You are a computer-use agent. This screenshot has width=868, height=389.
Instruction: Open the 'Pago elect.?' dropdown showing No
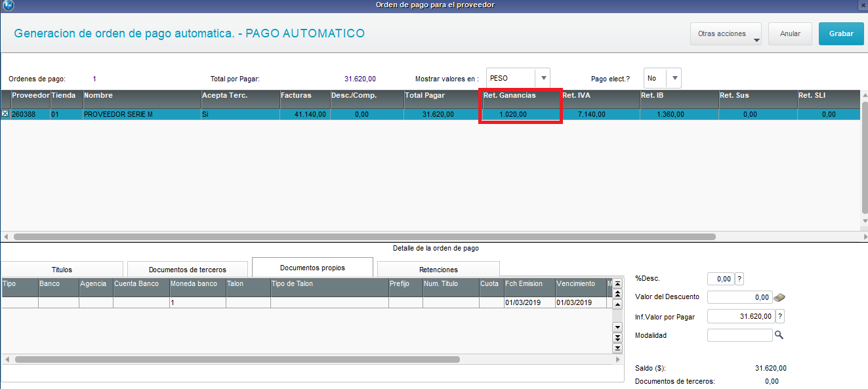tap(674, 78)
